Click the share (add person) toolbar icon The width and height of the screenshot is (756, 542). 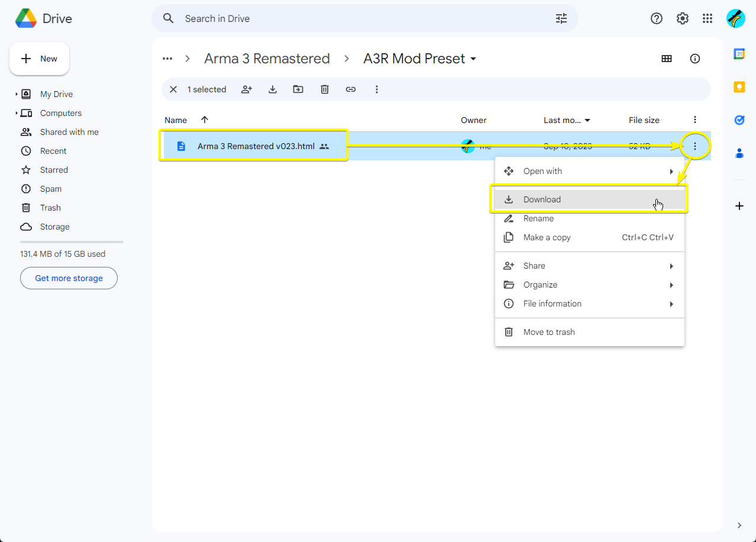coord(247,89)
